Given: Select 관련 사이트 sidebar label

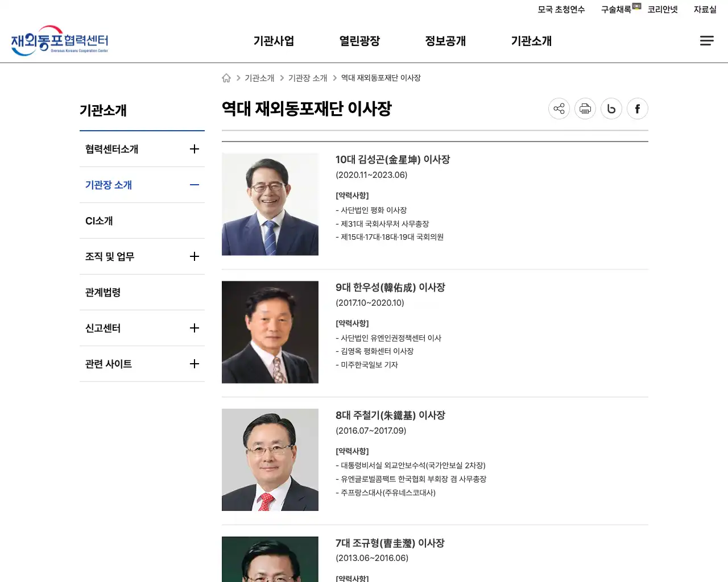Looking at the screenshot, I should point(109,364).
